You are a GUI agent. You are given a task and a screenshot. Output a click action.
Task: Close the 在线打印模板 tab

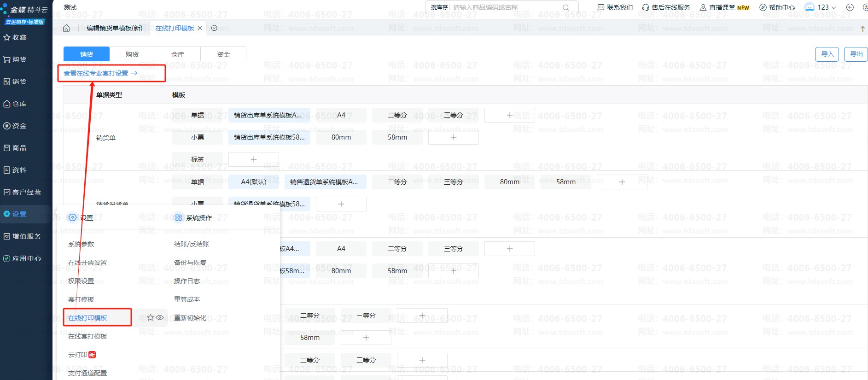200,28
